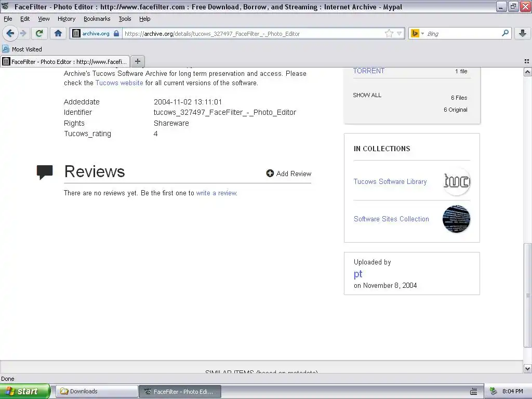Go to the browser home page
The image size is (532, 399).
[x=58, y=33]
